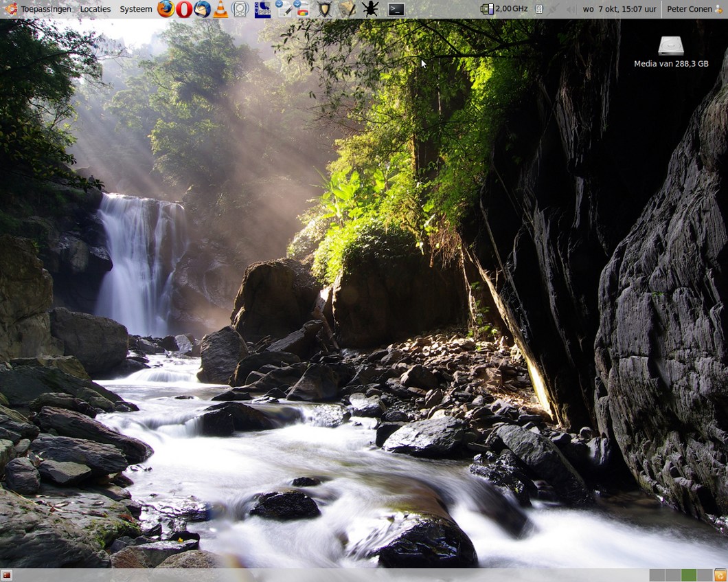Viewport: 728px width, 582px height.
Task: Open the network connection plug indicator
Action: tap(552, 9)
